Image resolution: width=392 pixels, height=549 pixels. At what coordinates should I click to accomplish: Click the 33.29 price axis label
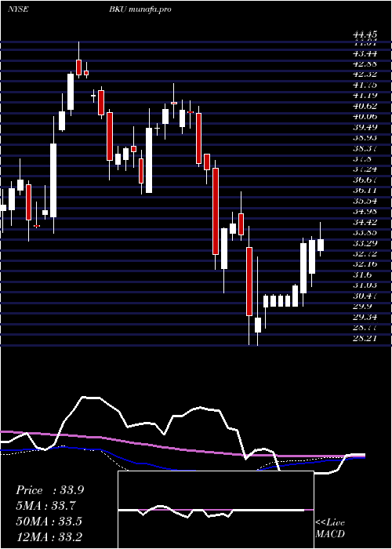pyautogui.click(x=365, y=242)
